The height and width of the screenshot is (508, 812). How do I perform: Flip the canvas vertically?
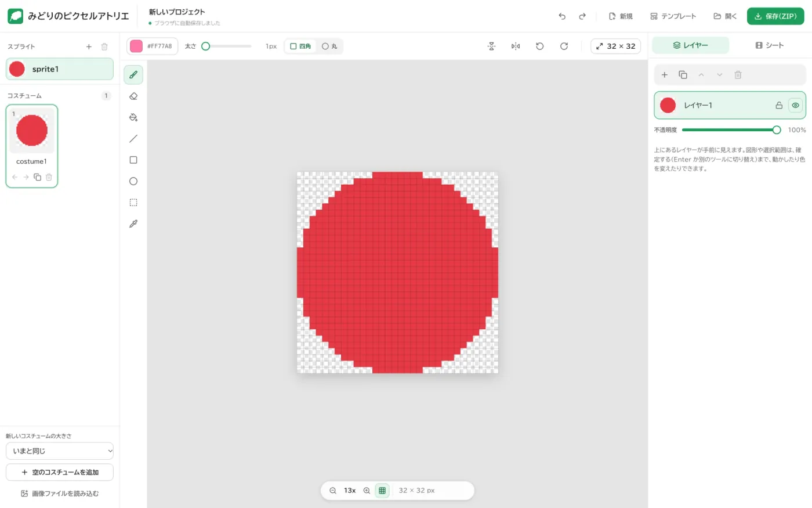click(492, 46)
